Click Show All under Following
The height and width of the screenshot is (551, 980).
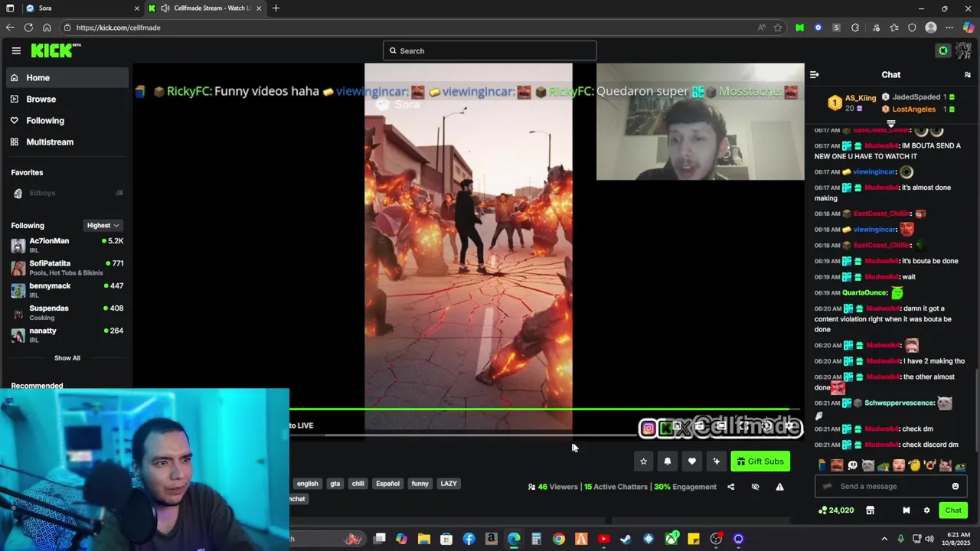(x=67, y=358)
